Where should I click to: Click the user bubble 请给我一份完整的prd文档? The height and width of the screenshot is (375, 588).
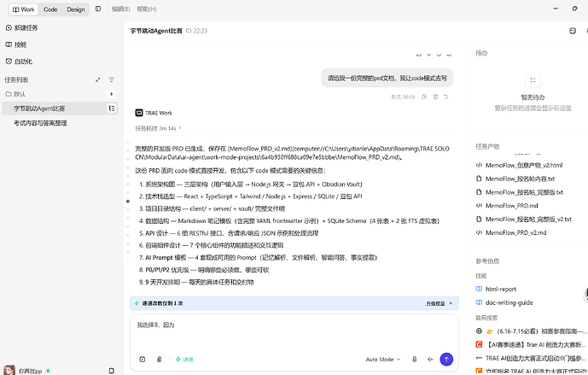coord(387,78)
